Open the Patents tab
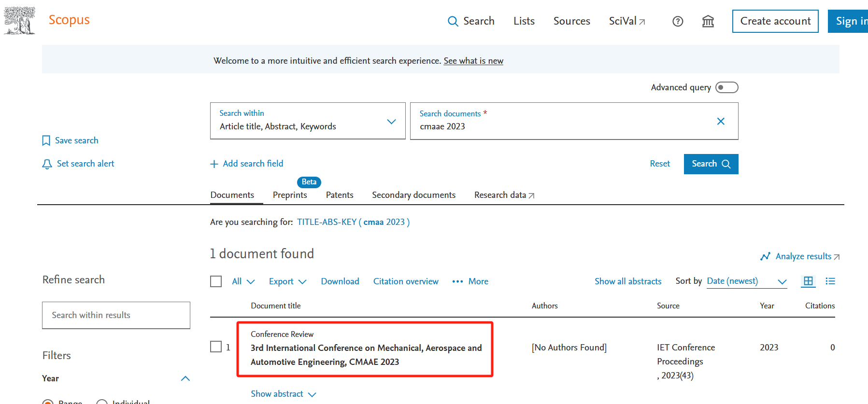Viewport: 868px width, 404px height. 340,195
